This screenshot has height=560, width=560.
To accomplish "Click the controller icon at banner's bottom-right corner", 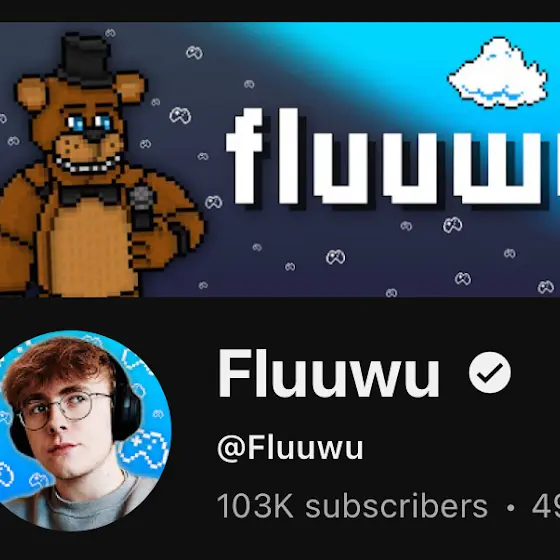I will (546, 286).
